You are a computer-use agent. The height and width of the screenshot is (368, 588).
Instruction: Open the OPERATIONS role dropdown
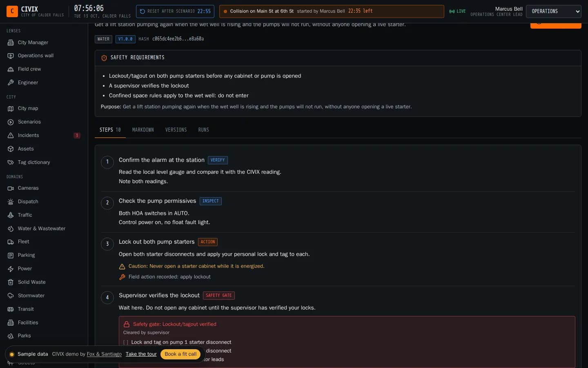click(x=553, y=11)
